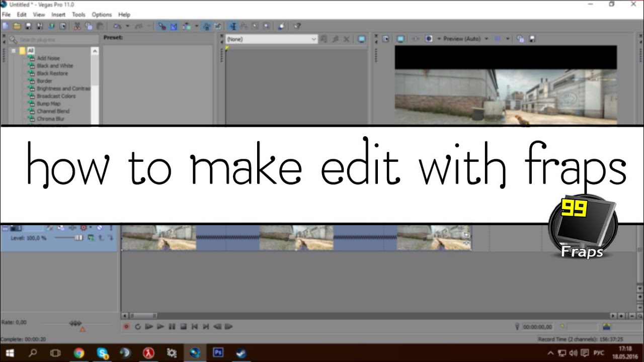Open the Edit menu

(22, 15)
